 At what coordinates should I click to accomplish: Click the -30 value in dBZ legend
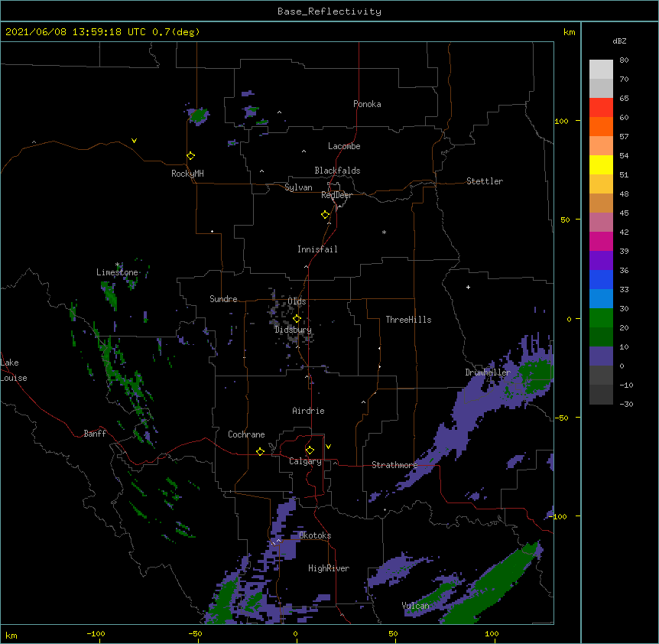[x=626, y=404]
